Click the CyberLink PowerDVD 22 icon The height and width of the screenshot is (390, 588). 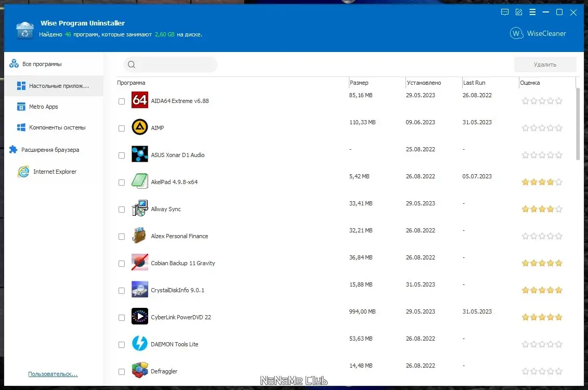click(139, 316)
